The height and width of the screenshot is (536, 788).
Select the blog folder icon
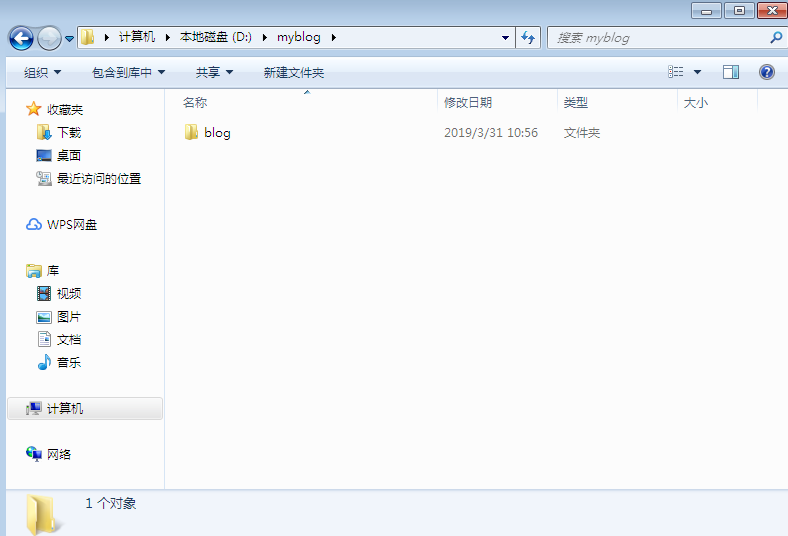pyautogui.click(x=191, y=132)
